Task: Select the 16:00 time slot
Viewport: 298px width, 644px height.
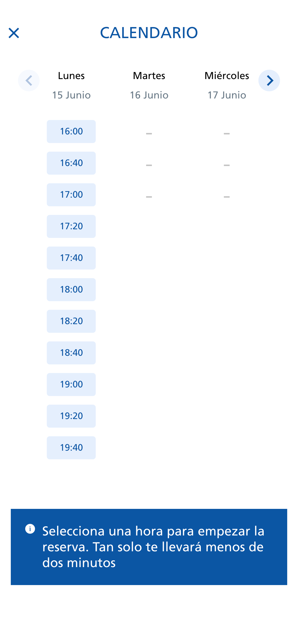Action: [x=71, y=132]
